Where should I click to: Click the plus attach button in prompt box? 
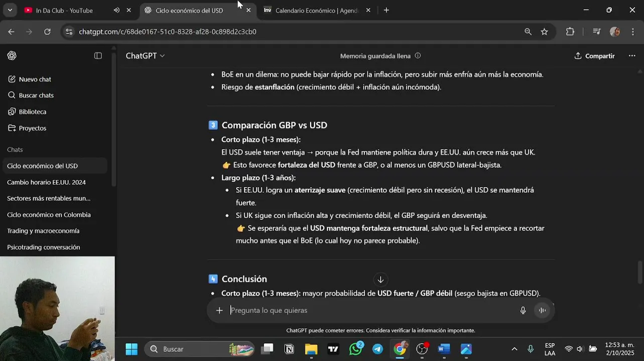(219, 310)
